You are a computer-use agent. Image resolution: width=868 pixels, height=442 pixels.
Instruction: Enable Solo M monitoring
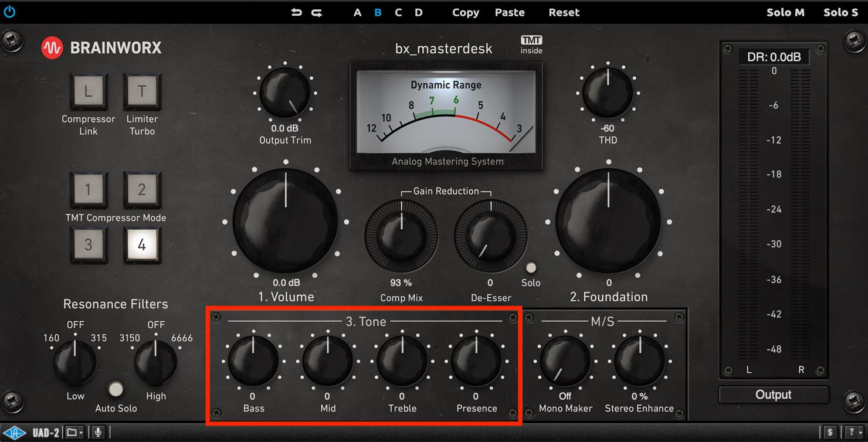[785, 12]
